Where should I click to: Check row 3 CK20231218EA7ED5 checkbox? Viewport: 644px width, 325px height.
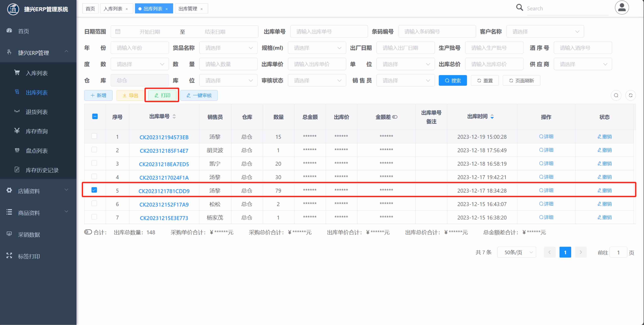click(94, 163)
